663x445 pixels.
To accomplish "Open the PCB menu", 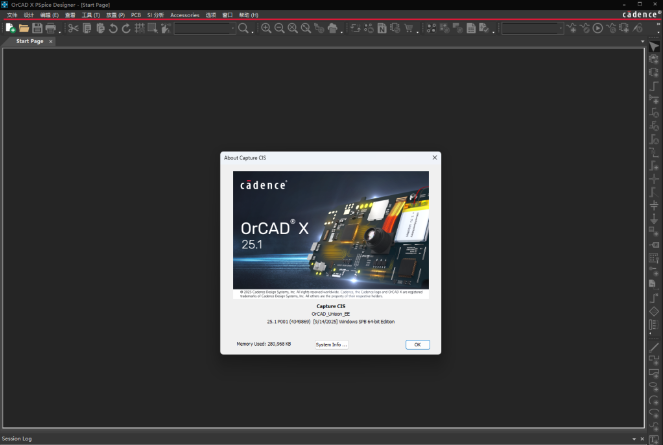I will [x=135, y=16].
